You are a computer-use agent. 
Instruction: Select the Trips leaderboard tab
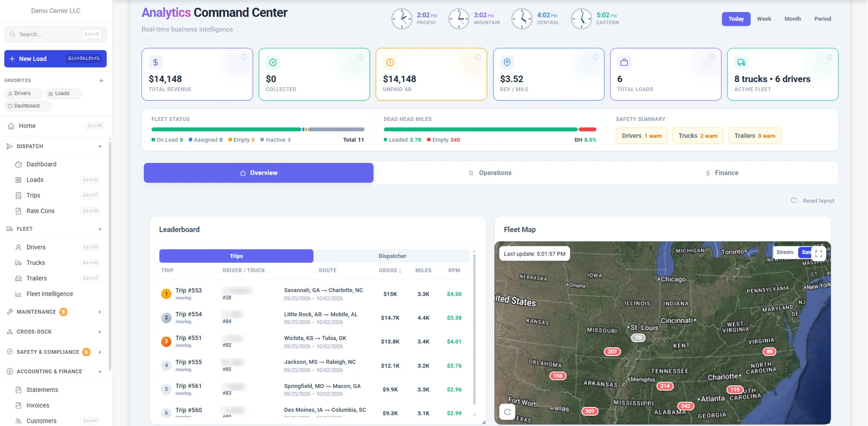pyautogui.click(x=236, y=256)
